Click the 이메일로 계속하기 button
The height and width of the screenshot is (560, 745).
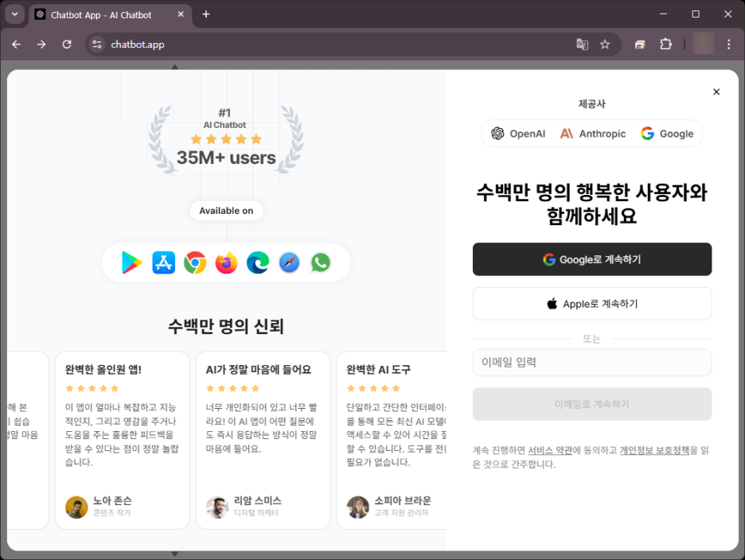click(x=592, y=404)
